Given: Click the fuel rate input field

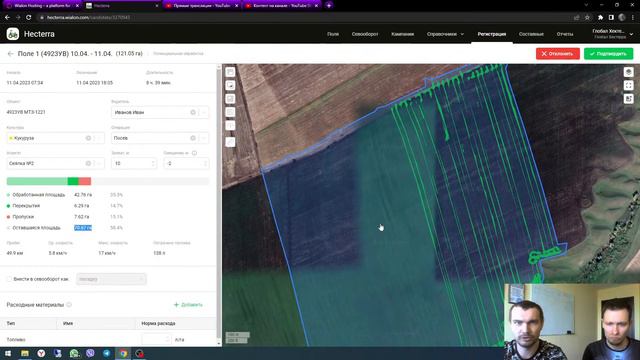Looking at the screenshot, I should [x=156, y=340].
